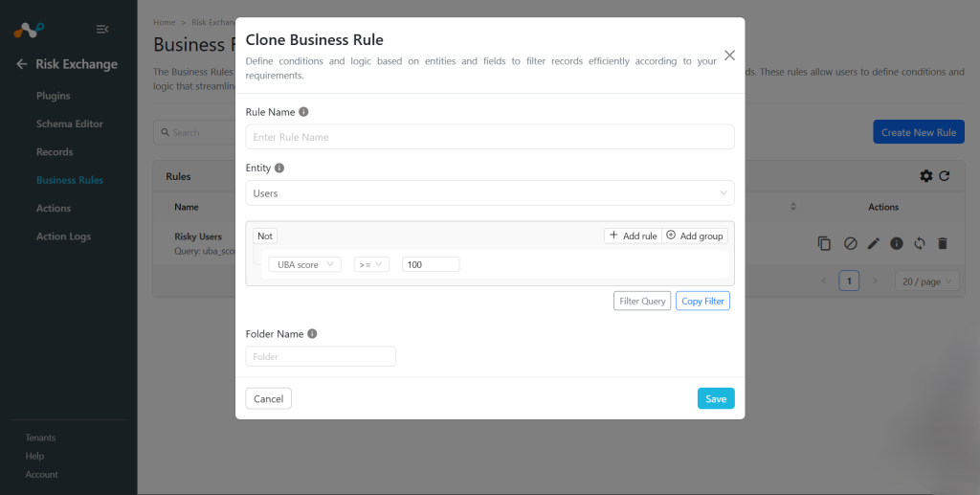Click the refresh rules icon
Screen dimensions: 980x495
pos(945,176)
